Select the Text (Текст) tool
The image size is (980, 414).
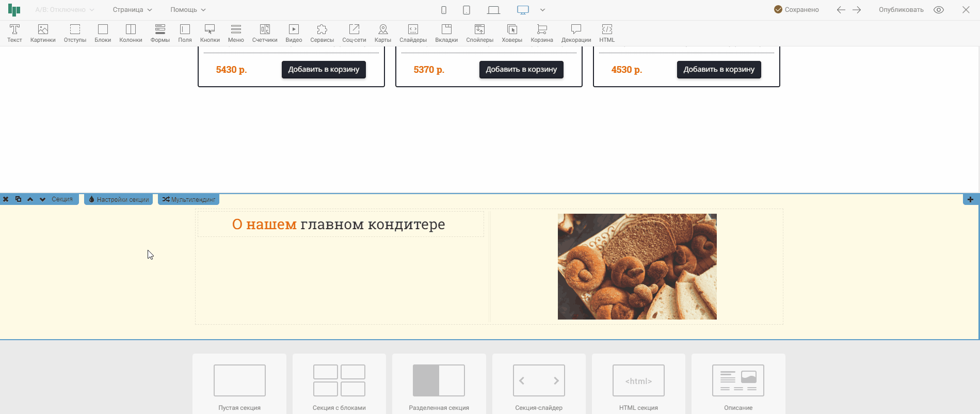(x=14, y=33)
